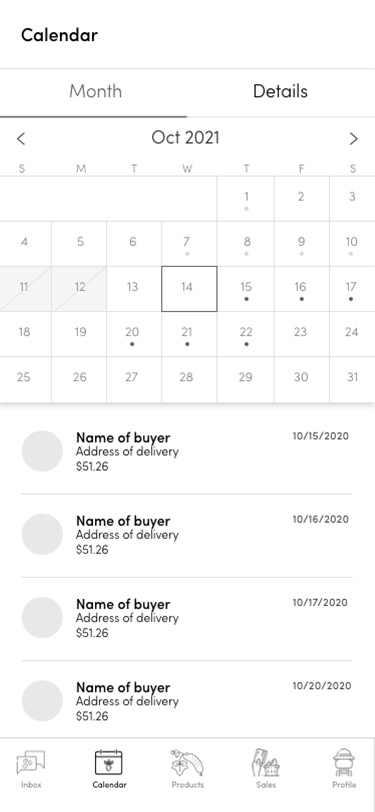Go to Sales basket icon

pos(265,763)
